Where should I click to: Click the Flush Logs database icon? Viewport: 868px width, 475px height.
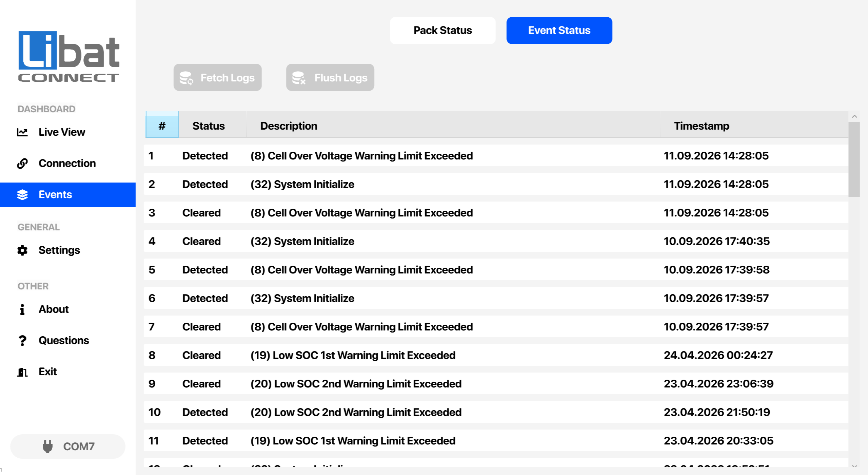click(x=299, y=78)
